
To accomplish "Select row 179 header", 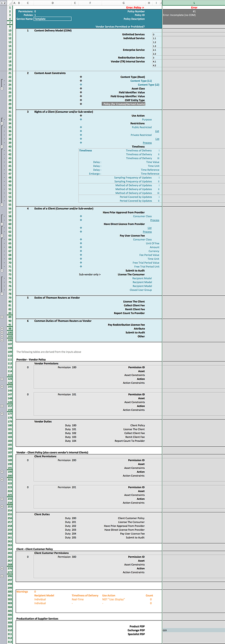I will pyautogui.click(x=10, y=421).
